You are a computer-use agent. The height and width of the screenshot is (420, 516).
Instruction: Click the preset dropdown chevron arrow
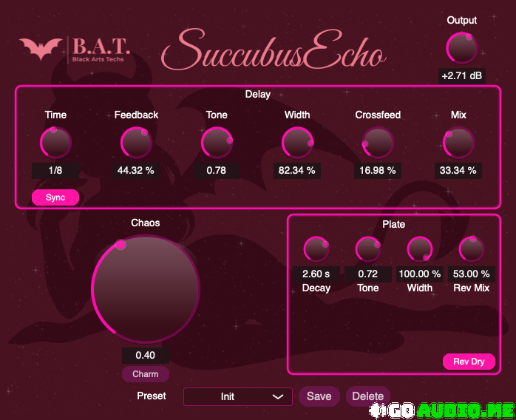(x=278, y=397)
